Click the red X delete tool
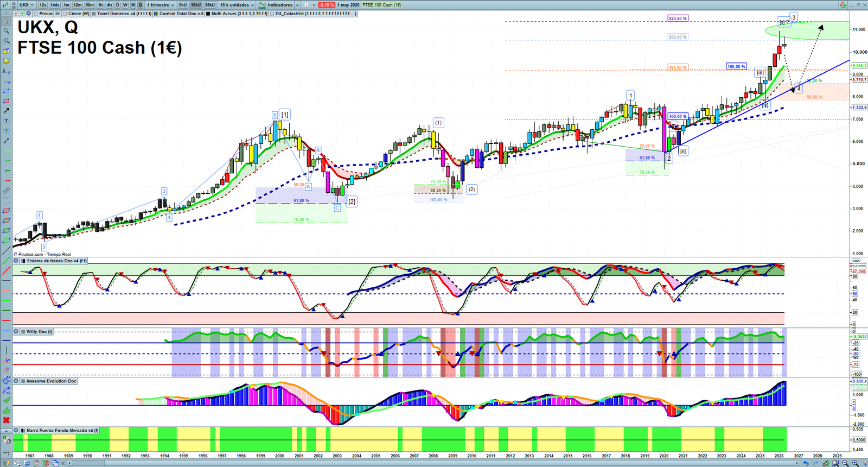Screen dimensions: 868x467 pyautogui.click(x=6, y=420)
